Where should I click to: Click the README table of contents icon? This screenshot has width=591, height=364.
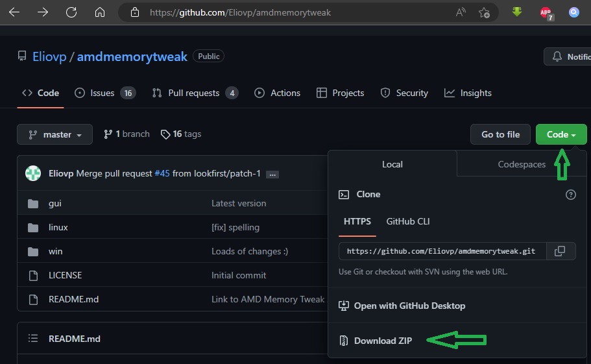[33, 339]
